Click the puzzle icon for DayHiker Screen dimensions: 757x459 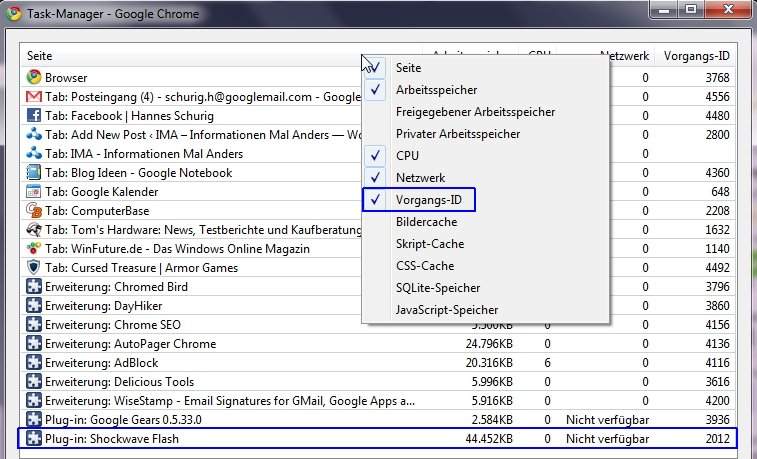pyautogui.click(x=34, y=306)
